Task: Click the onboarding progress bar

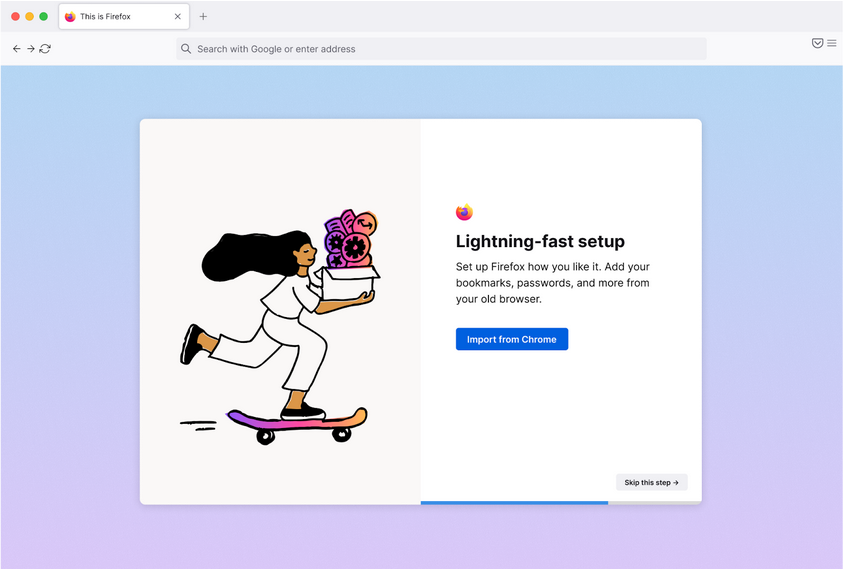Action: 561,503
